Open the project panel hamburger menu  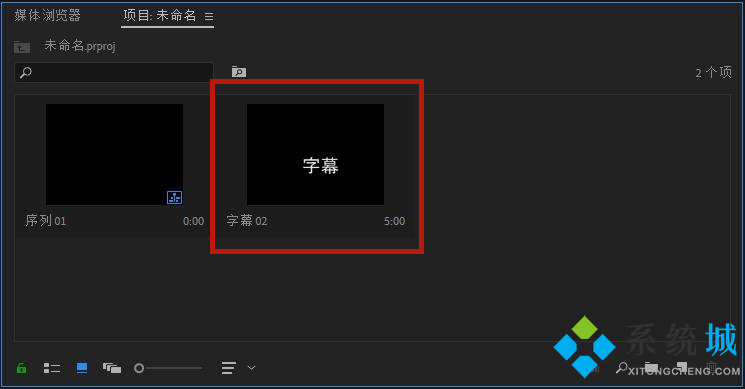coord(209,17)
